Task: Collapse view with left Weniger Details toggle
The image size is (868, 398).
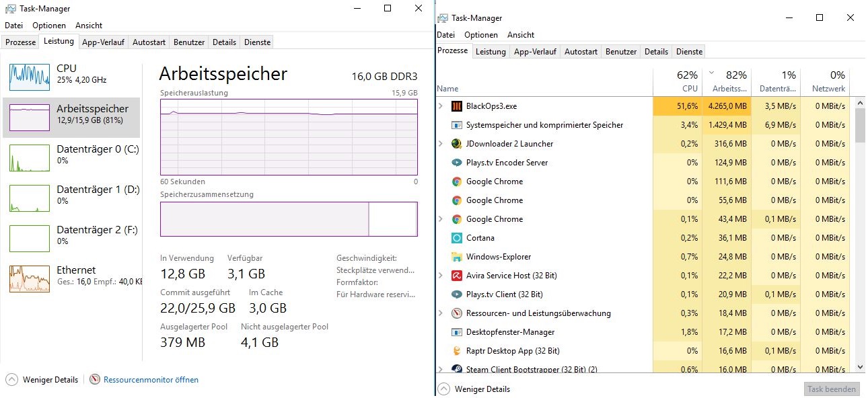Action: click(x=11, y=380)
